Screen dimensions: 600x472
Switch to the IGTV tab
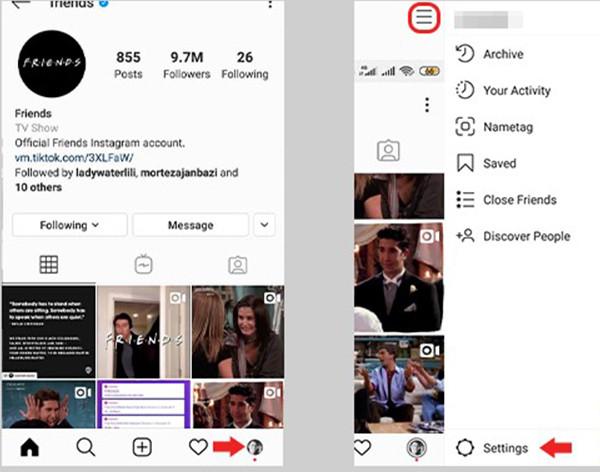coord(143,265)
